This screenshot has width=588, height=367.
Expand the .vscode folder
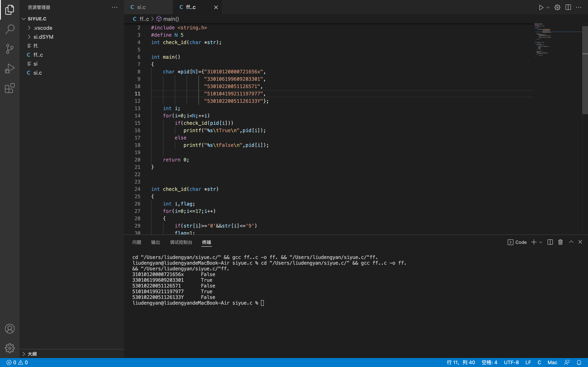[43, 28]
